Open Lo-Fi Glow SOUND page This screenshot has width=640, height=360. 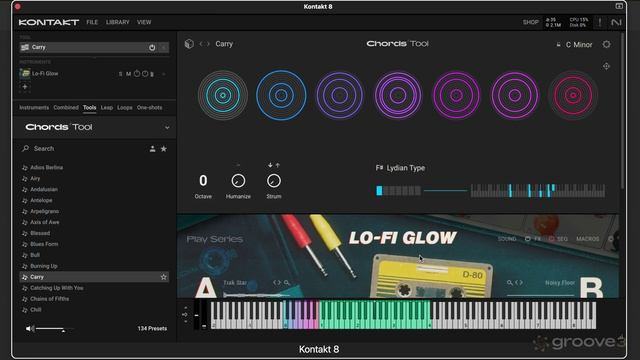[507, 239]
